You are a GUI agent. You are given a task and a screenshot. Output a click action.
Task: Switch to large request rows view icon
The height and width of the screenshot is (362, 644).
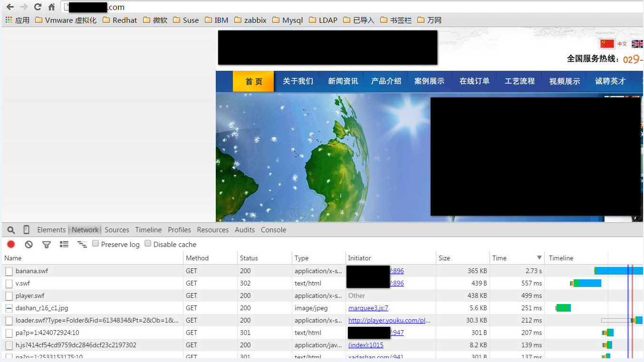64,244
